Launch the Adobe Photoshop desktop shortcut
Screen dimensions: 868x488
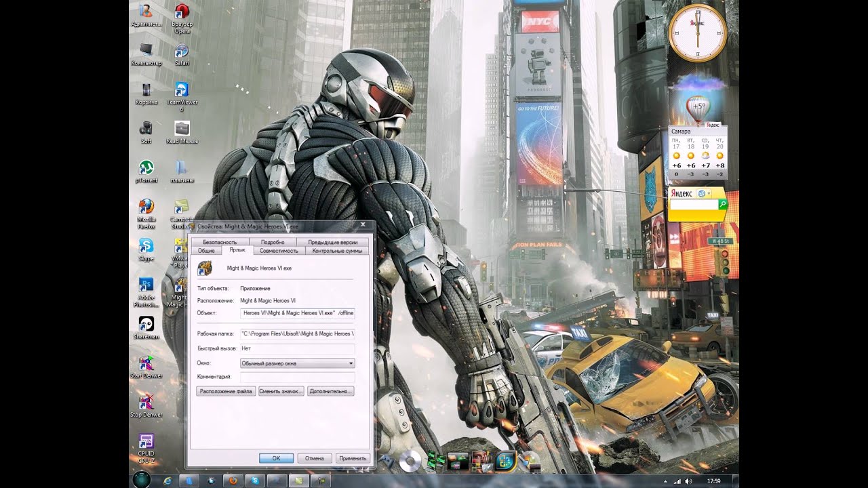click(146, 291)
